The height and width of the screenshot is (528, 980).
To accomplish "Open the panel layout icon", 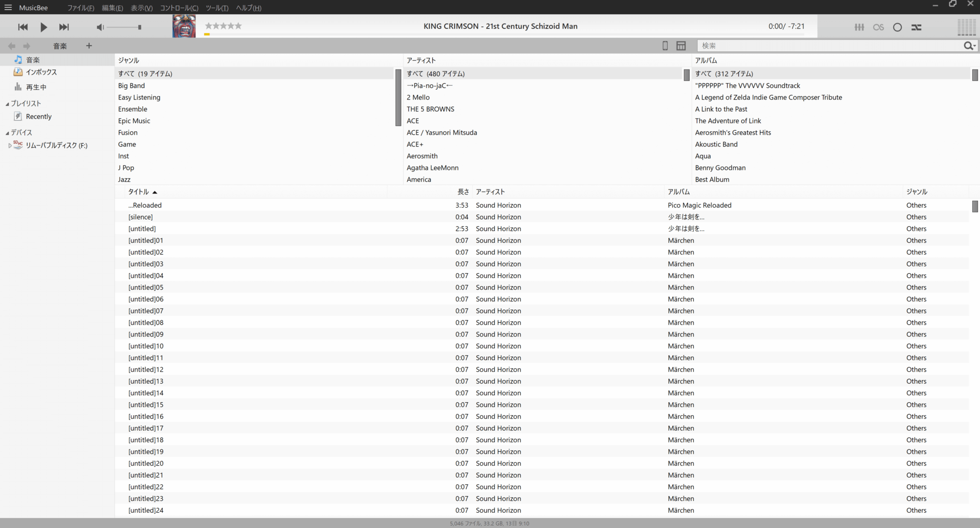I will tap(681, 46).
